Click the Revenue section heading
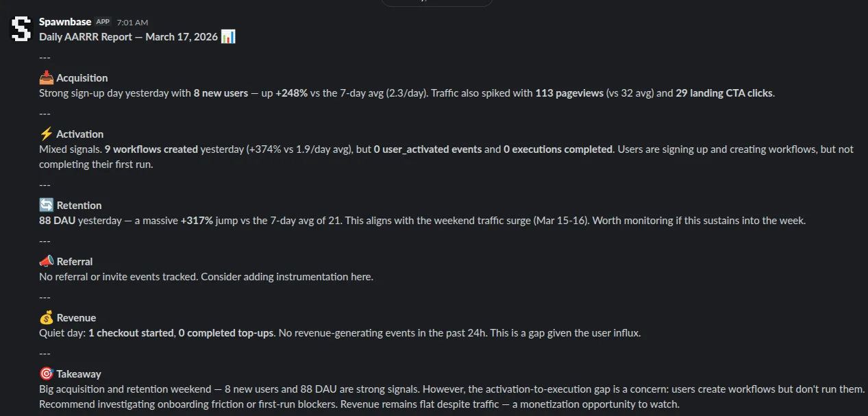Viewport: 868px width, 416px height. coord(76,318)
